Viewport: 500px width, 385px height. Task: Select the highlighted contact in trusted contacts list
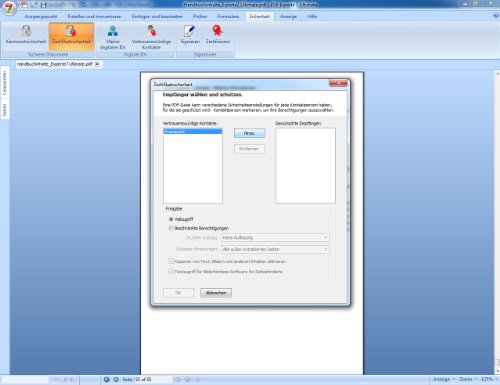click(193, 132)
